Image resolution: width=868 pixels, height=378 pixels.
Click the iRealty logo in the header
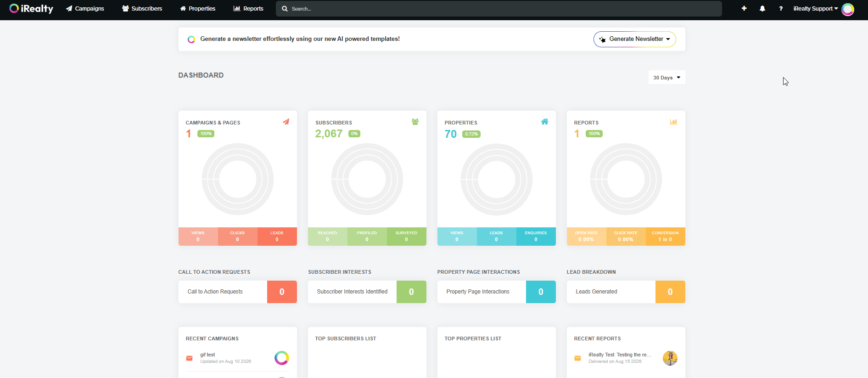[31, 9]
